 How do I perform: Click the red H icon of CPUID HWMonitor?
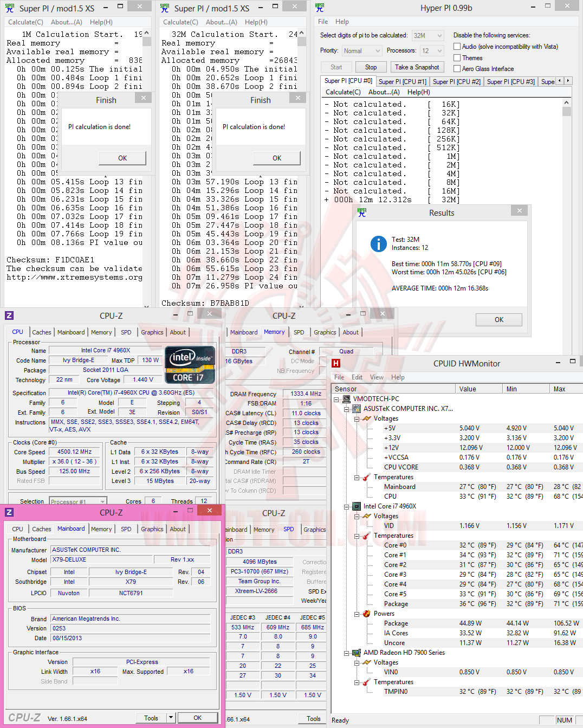pyautogui.click(x=336, y=363)
